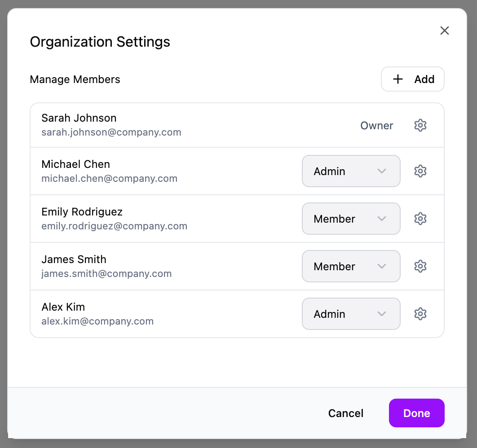
Task: Click the james.smith@company.com email
Action: click(x=106, y=274)
